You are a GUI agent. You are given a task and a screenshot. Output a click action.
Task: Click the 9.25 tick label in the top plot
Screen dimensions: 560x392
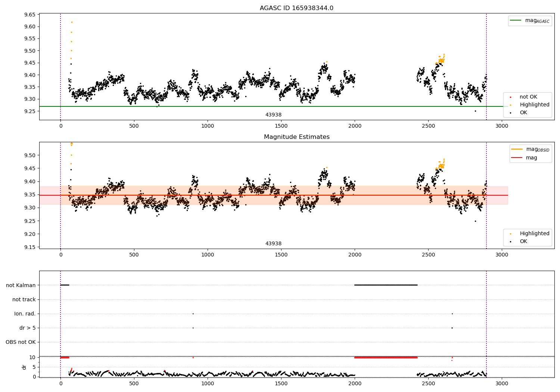[x=30, y=111]
